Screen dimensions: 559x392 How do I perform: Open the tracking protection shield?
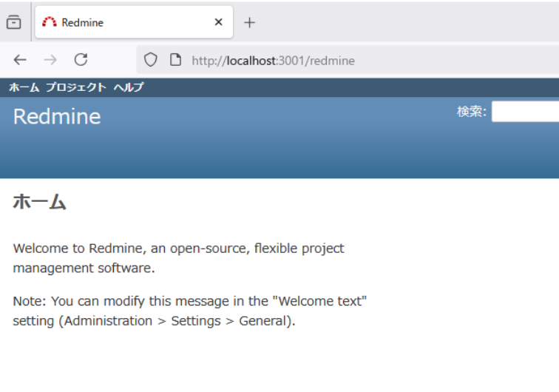point(150,60)
